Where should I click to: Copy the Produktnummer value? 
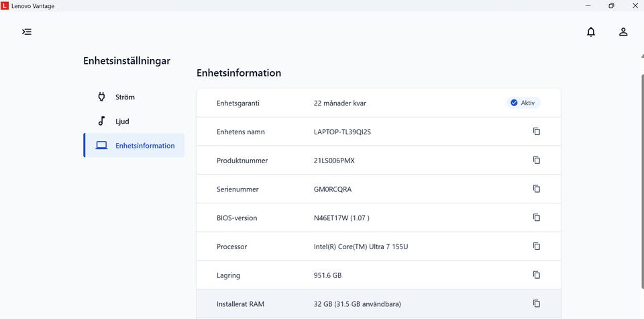536,161
